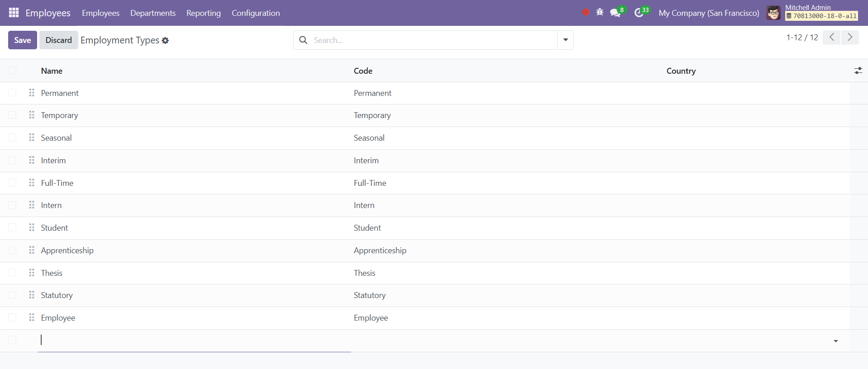Sort by the Name column header
The width and height of the screenshot is (868, 369).
(52, 71)
